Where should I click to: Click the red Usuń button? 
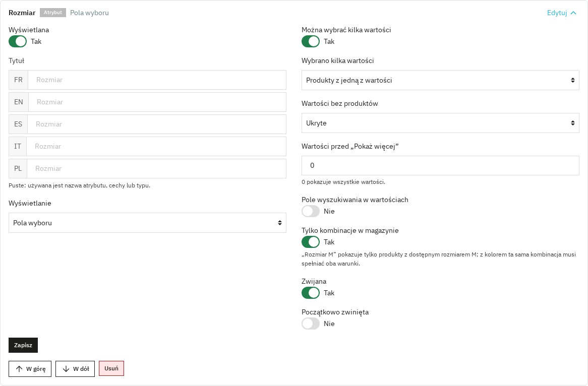(111, 368)
